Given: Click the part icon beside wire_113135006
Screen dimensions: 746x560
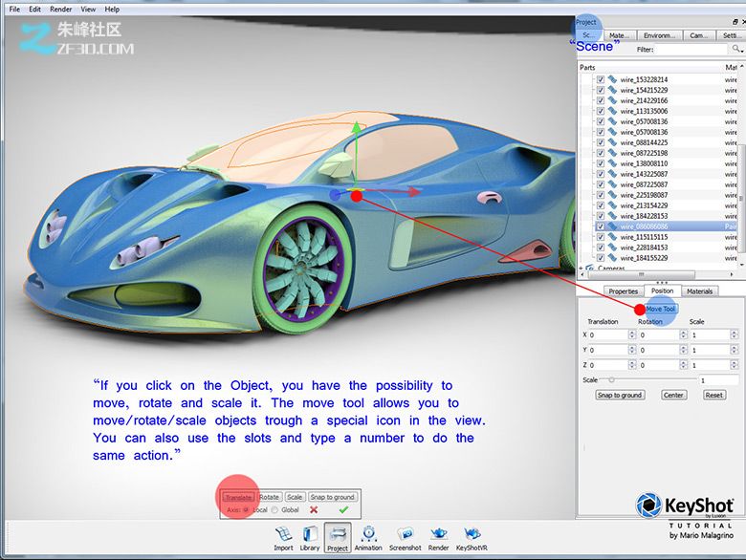Looking at the screenshot, I should point(612,111).
